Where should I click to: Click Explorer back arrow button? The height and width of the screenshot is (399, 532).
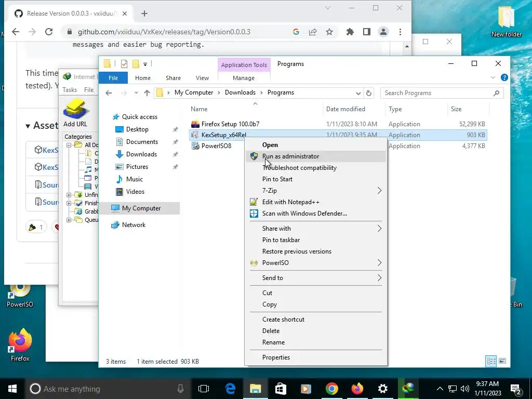pyautogui.click(x=109, y=93)
